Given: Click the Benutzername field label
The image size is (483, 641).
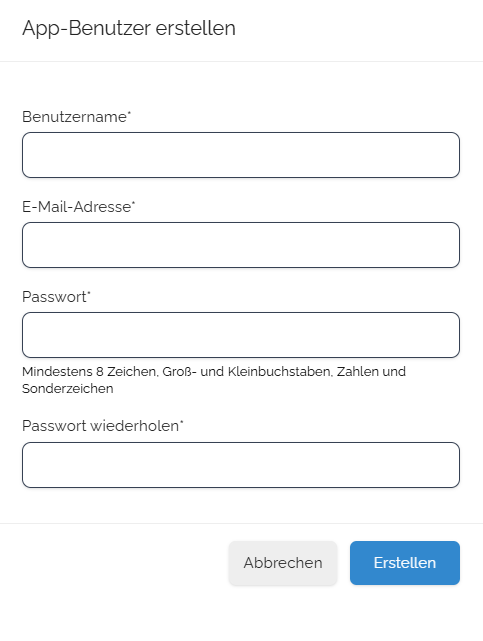Looking at the screenshot, I should (74, 117).
